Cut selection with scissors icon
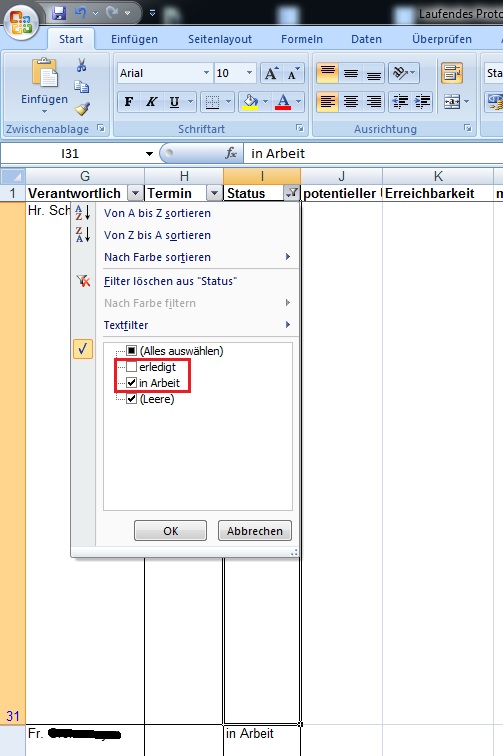This screenshot has width=503, height=756. tap(82, 65)
